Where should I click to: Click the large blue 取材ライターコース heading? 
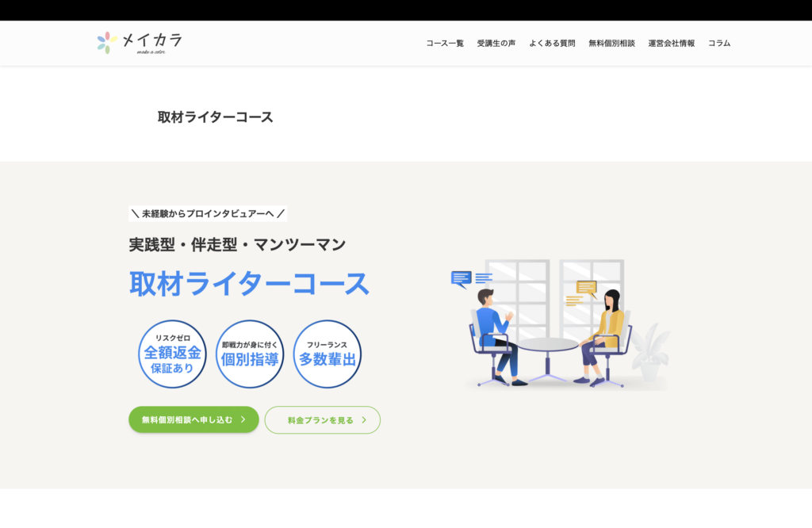pyautogui.click(x=249, y=283)
